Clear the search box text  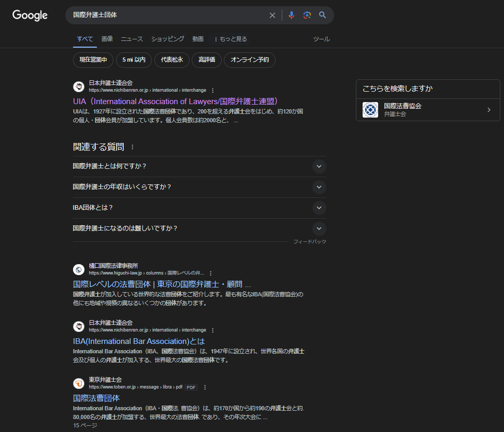272,16
